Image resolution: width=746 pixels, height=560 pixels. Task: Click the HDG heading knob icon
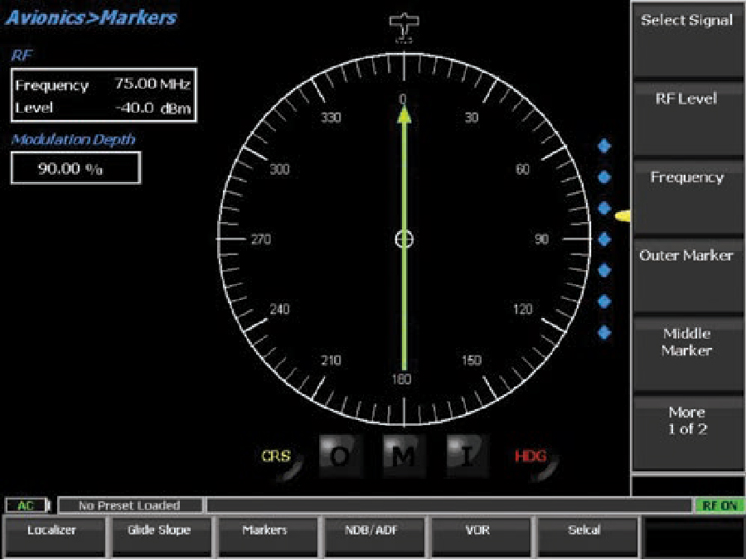click(x=530, y=457)
